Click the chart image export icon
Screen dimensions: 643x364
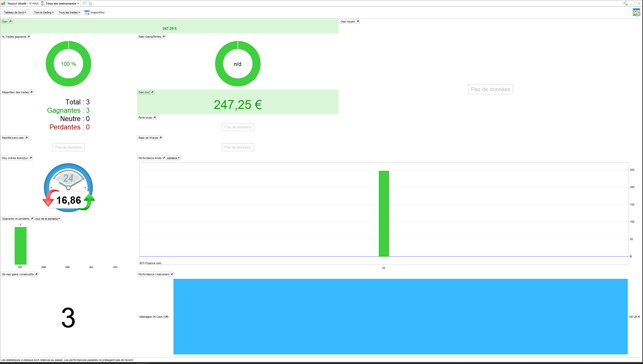tap(84, 4)
